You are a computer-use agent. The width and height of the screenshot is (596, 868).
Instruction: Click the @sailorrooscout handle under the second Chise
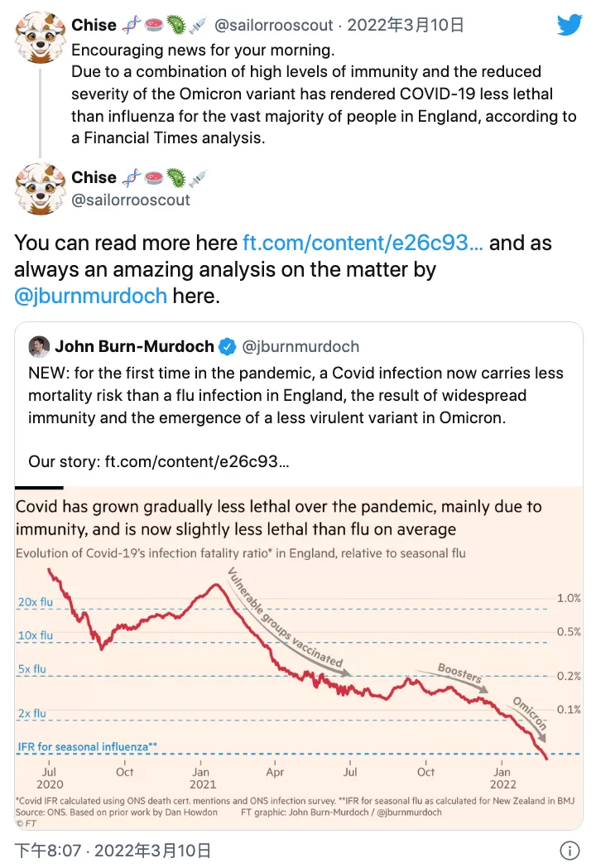[x=131, y=200]
